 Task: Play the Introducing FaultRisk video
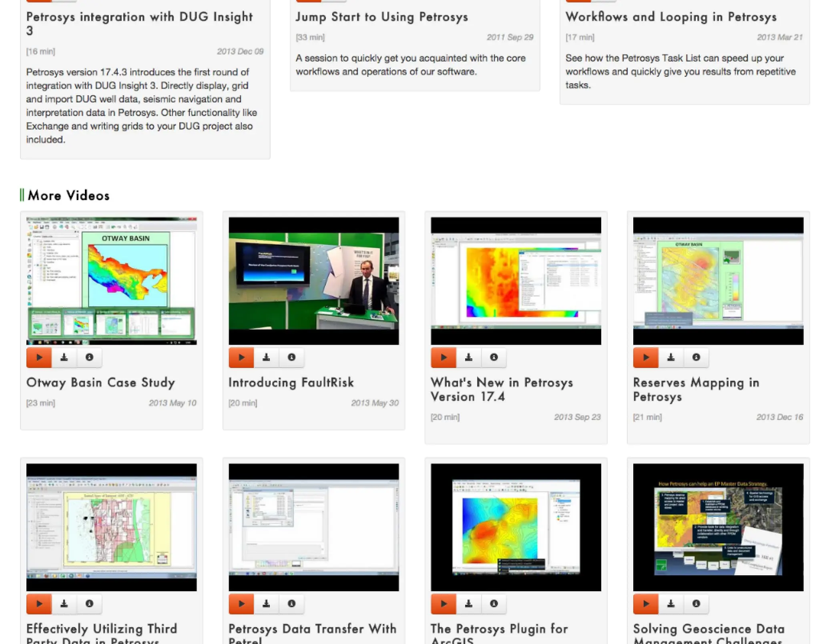pos(241,357)
